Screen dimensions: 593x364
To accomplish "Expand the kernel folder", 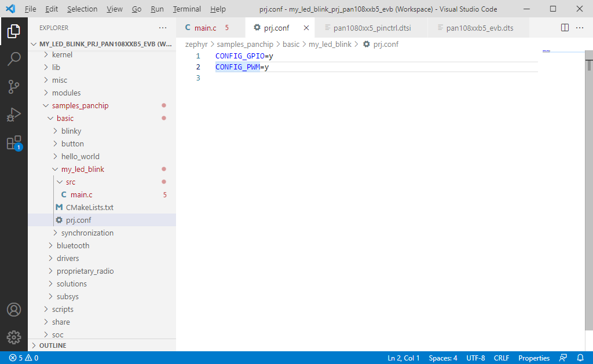I will [x=102, y=54].
